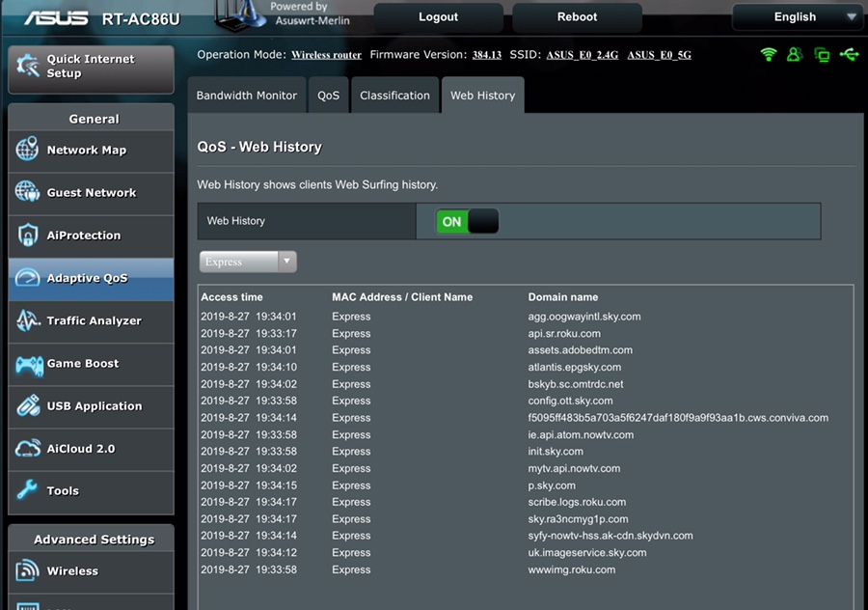Click the USB Application icon
The width and height of the screenshot is (868, 610).
28,405
